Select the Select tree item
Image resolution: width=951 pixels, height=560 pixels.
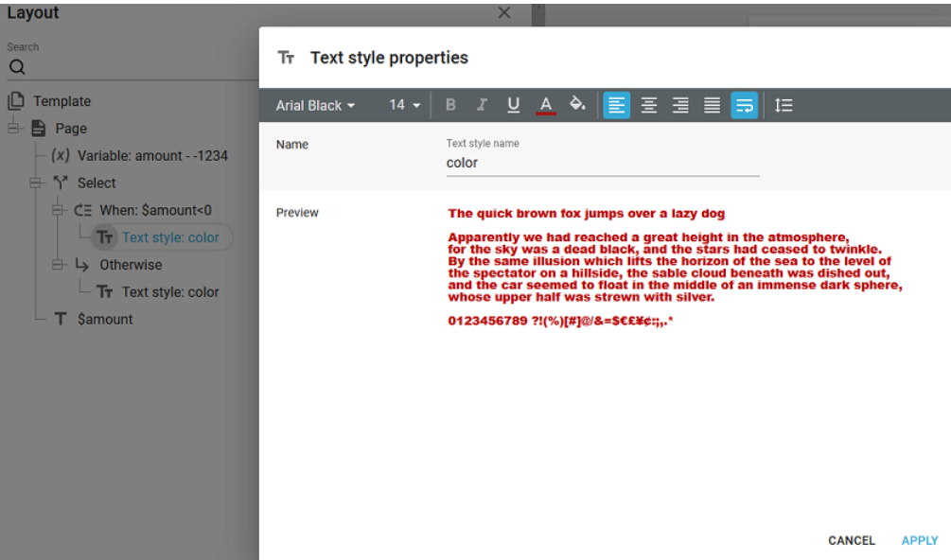97,183
